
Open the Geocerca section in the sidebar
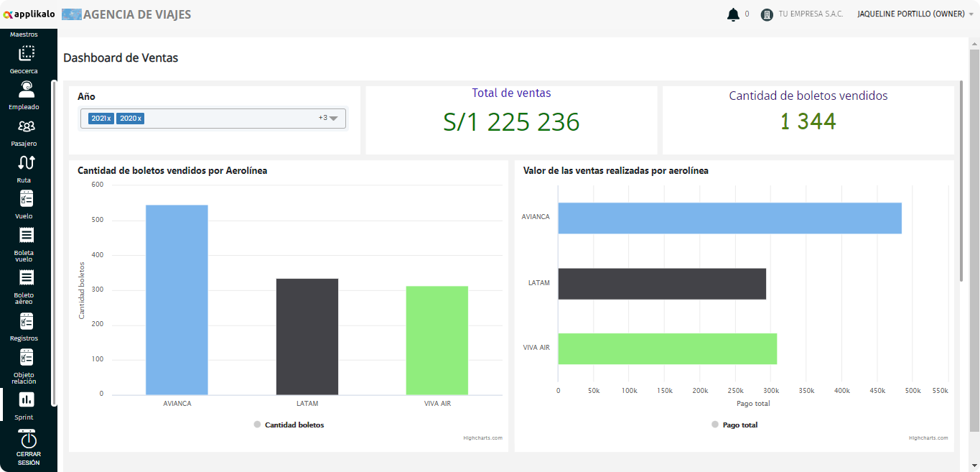pyautogui.click(x=27, y=53)
